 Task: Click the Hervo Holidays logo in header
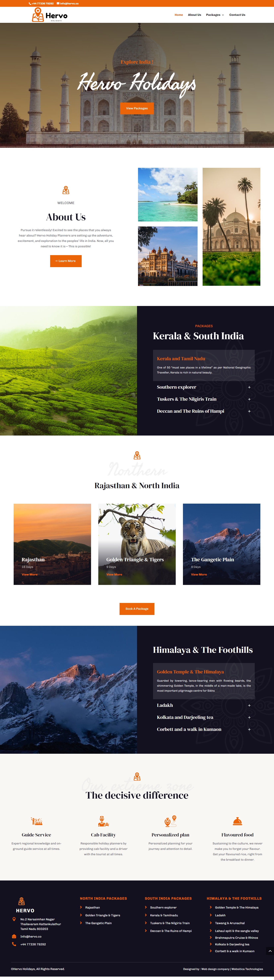pos(50,15)
